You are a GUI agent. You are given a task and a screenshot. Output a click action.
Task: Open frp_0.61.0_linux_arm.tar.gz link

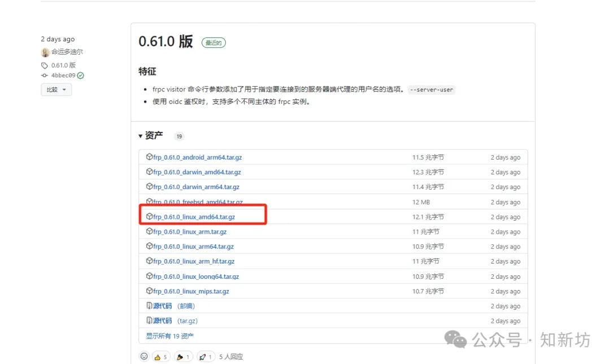pyautogui.click(x=190, y=231)
